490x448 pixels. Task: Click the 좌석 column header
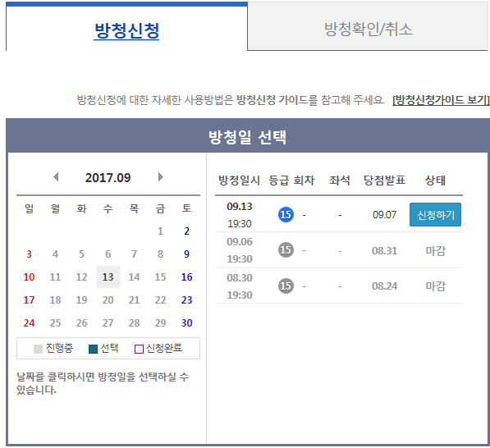tap(340, 181)
